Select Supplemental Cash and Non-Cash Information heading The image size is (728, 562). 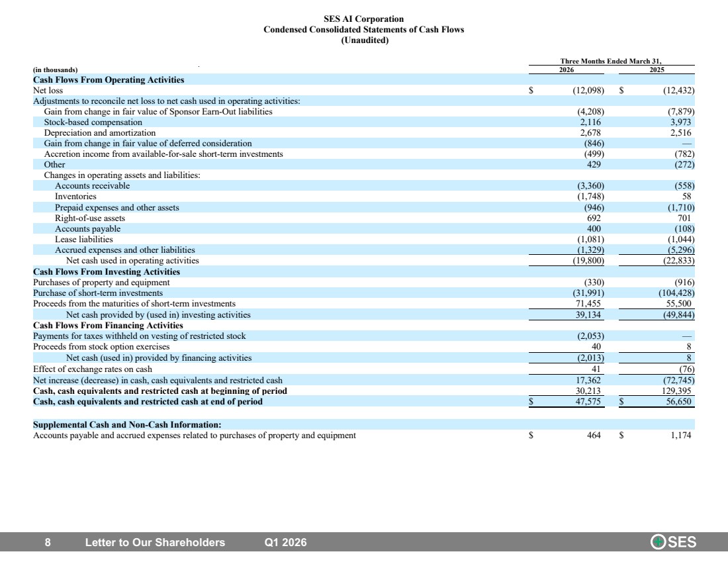coord(127,425)
